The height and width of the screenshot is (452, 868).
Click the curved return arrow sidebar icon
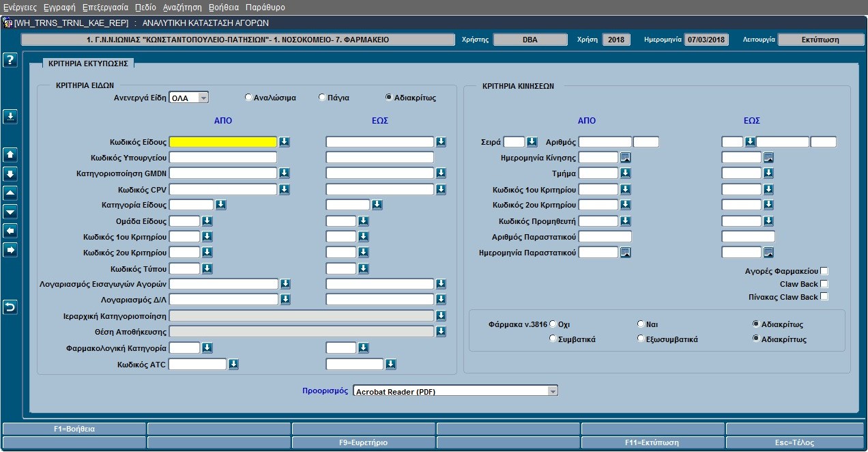10,307
